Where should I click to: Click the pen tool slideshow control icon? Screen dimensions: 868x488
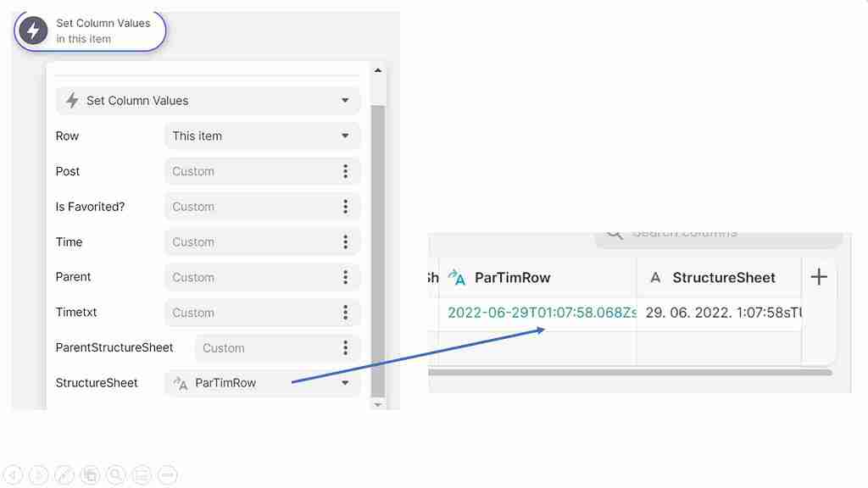(x=64, y=474)
